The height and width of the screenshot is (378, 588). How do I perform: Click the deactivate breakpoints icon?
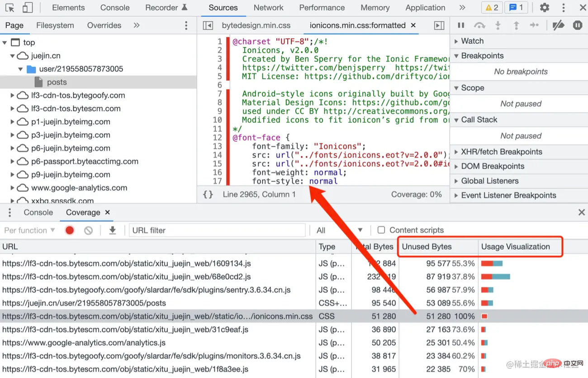point(558,25)
